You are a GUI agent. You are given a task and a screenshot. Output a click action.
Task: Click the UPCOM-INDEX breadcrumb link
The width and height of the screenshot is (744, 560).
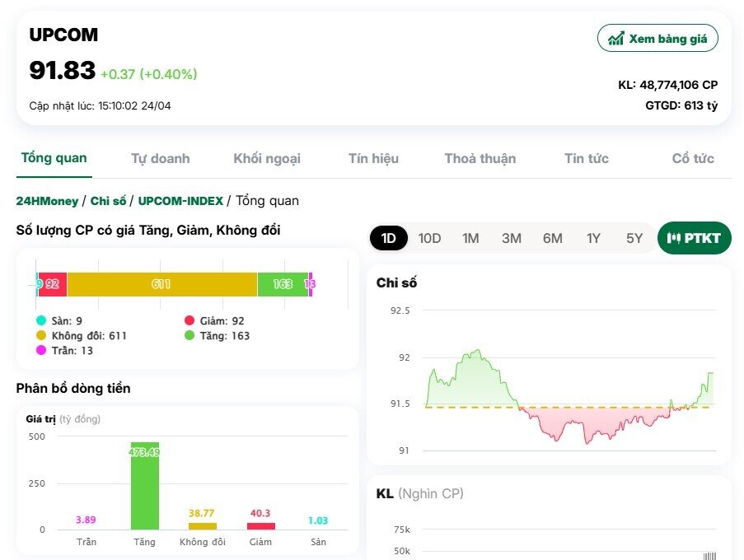click(180, 201)
